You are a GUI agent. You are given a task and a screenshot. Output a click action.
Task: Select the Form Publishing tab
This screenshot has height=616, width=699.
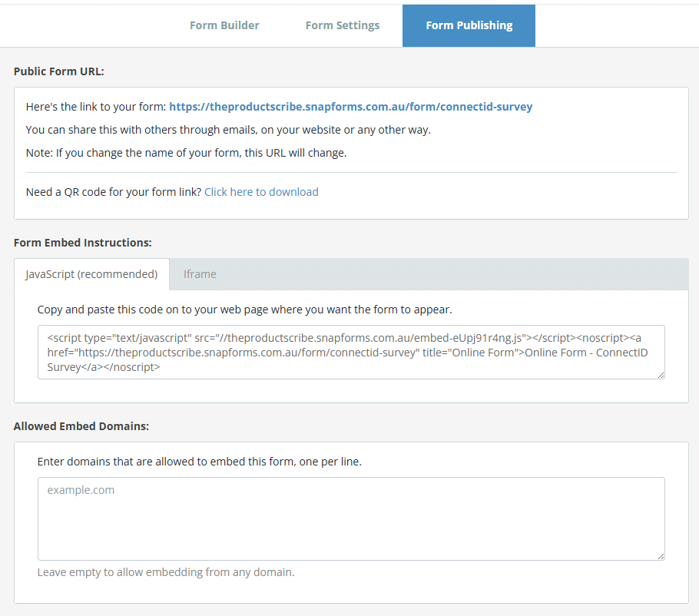click(469, 25)
